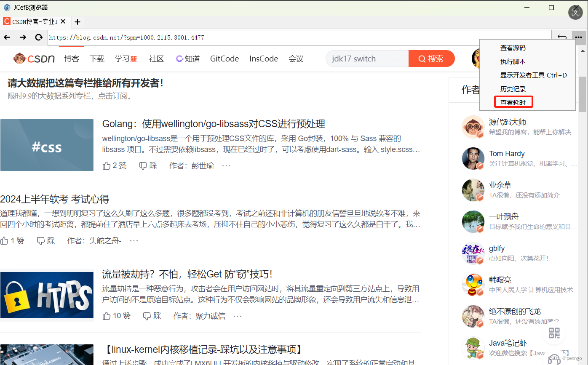
Task: Open 下载 in the CSDN navigation
Action: (x=97, y=59)
